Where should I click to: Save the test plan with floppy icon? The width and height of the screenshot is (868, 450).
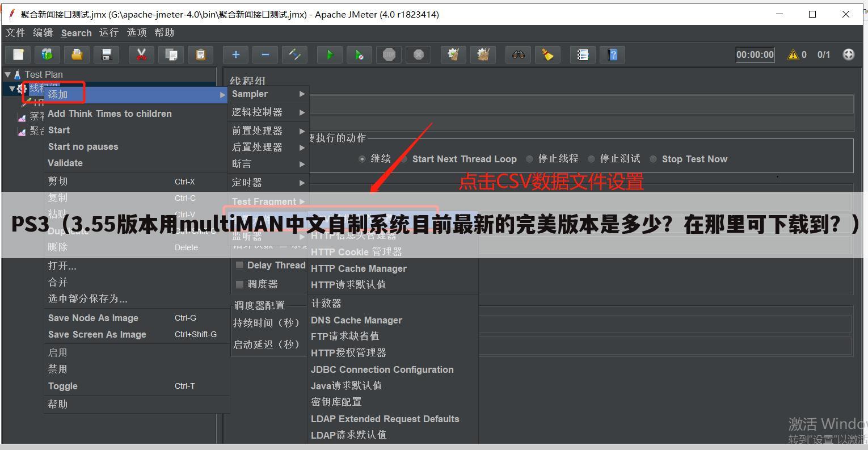tap(106, 54)
